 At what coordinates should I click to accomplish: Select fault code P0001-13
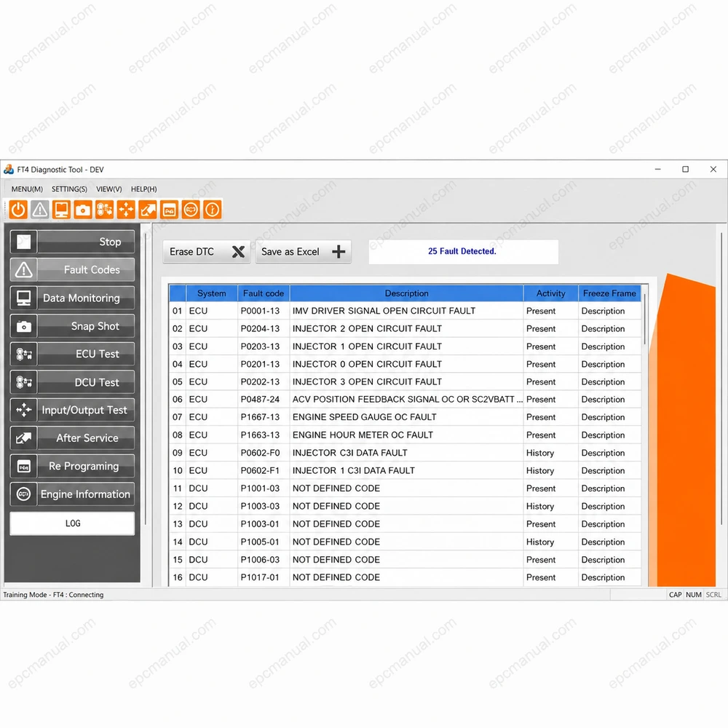[x=260, y=311]
